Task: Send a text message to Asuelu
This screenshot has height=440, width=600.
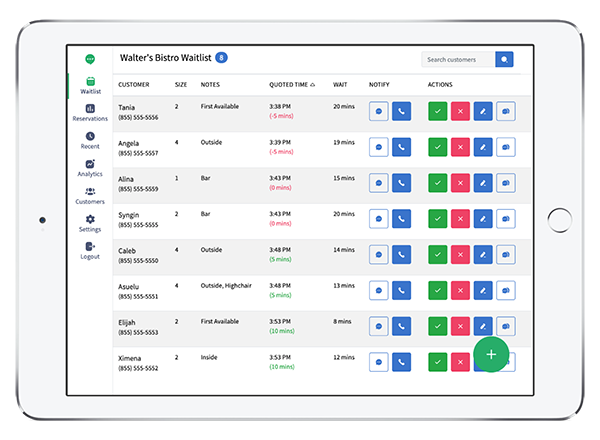Action: 379,290
